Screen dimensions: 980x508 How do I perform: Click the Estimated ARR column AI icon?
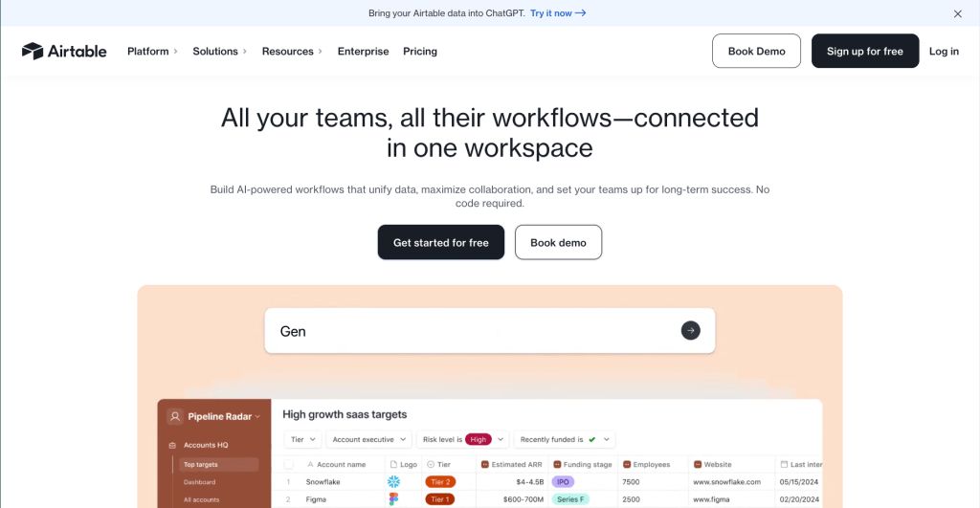[485, 464]
